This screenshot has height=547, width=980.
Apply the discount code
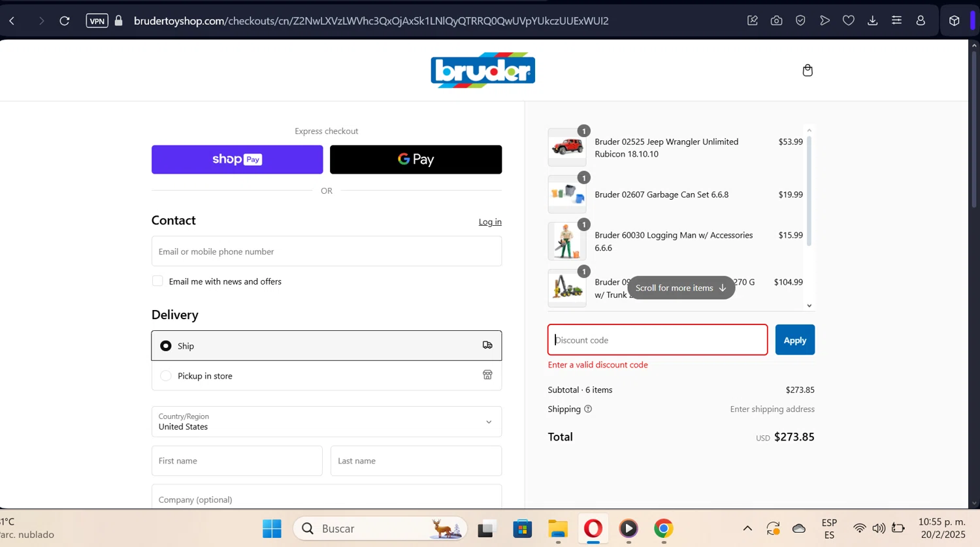794,340
